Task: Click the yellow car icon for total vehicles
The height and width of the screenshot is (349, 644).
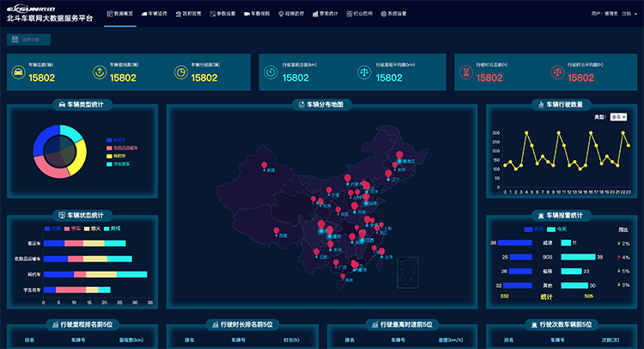Action: (19, 72)
